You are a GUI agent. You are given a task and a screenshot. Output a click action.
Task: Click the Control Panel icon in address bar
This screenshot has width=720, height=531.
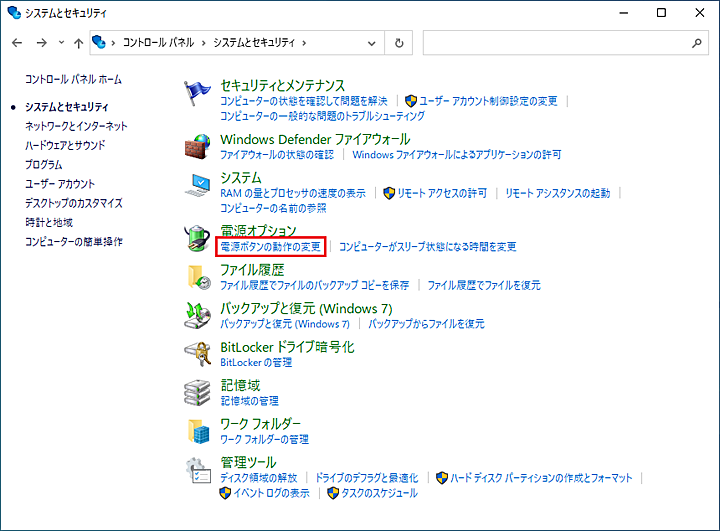[99, 42]
